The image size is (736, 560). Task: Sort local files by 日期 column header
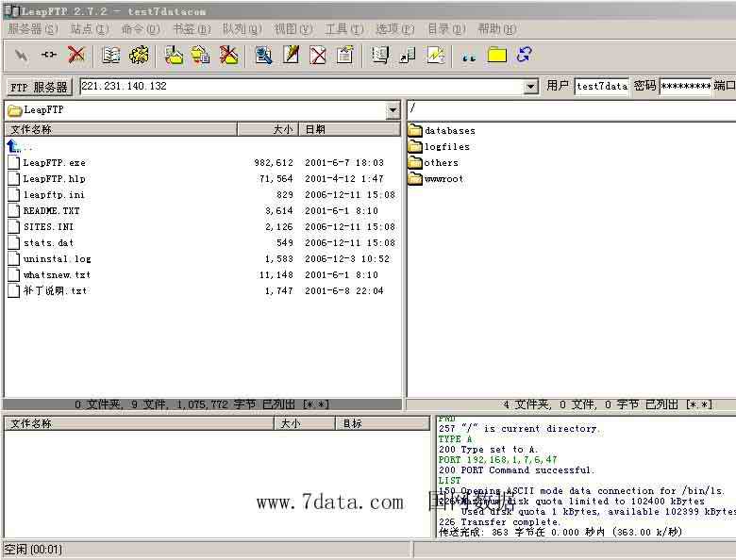click(350, 129)
